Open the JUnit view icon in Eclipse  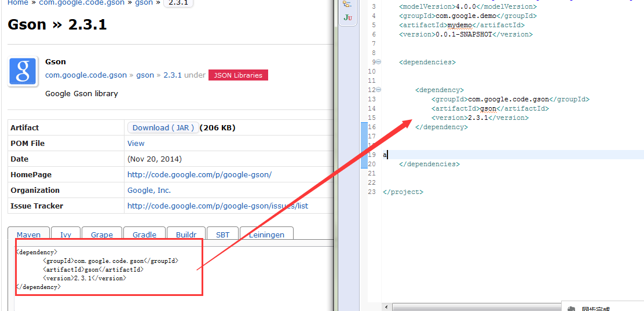[347, 17]
